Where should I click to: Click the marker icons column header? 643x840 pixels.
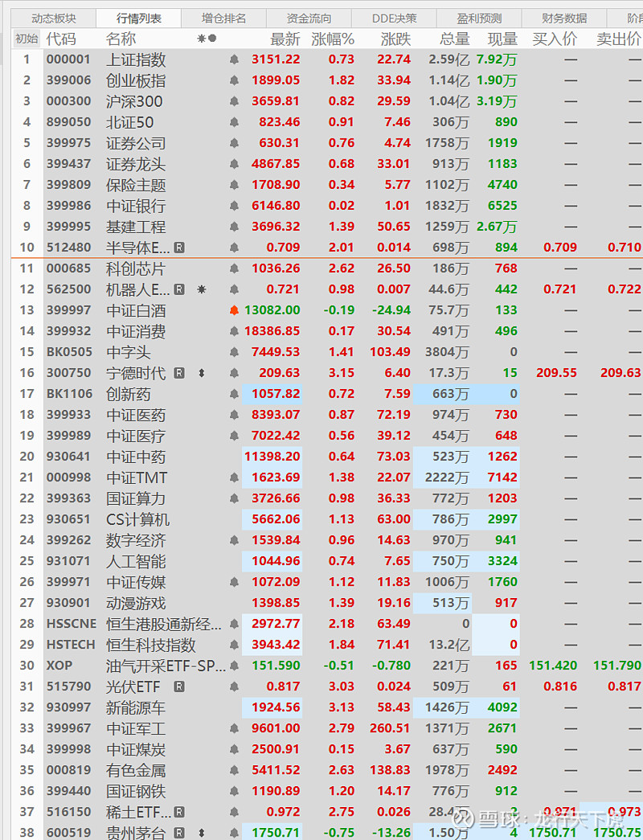(207, 39)
